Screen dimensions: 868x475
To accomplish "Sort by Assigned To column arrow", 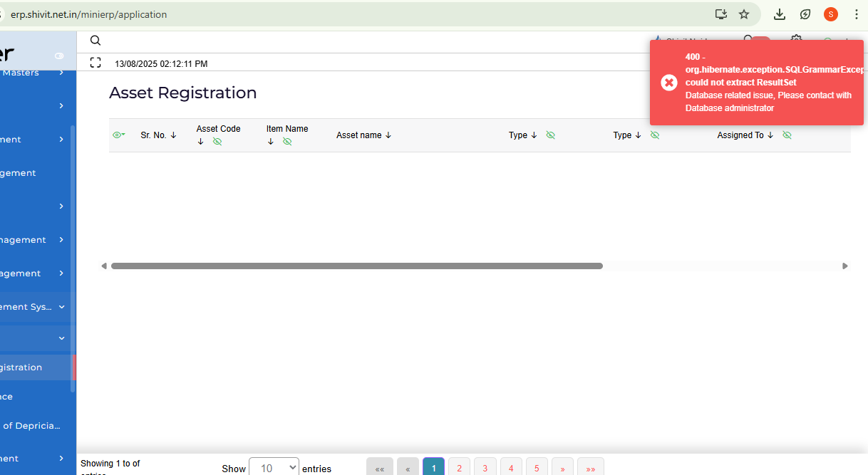I will [x=770, y=135].
